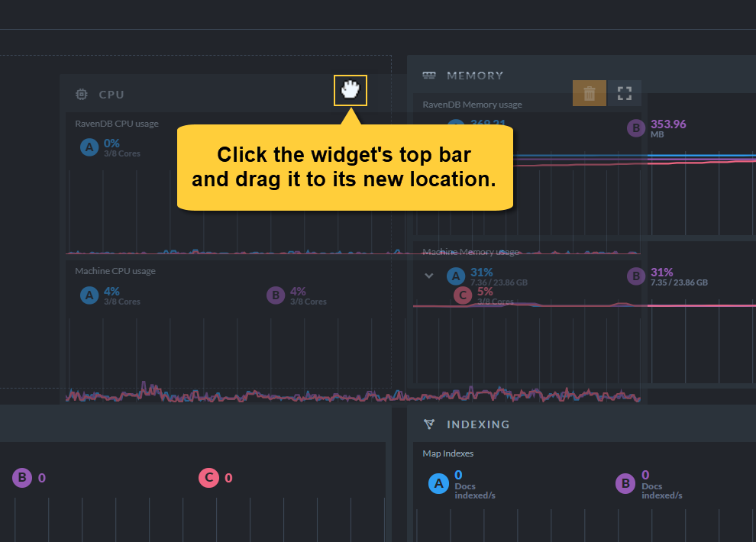Click the trash icon to remove the widget
Image resolution: width=756 pixels, height=542 pixels.
click(x=590, y=93)
